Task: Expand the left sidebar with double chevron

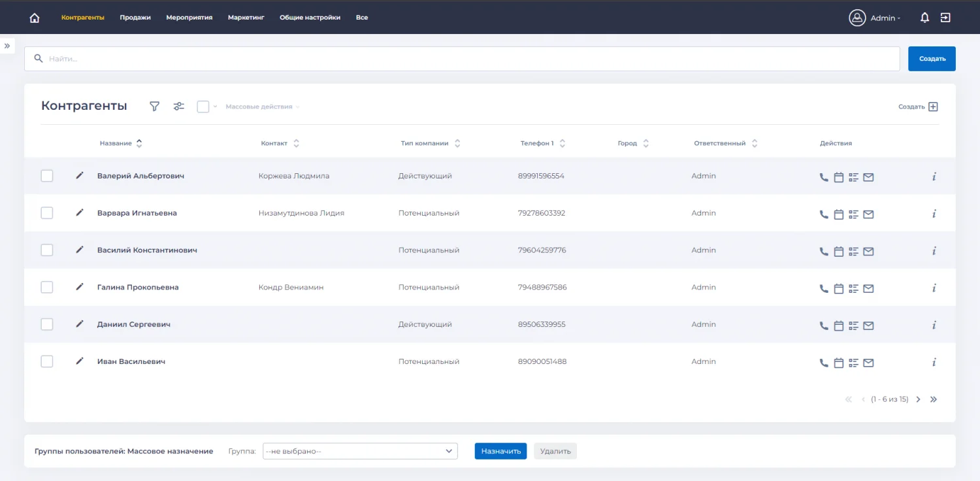Action: [7, 46]
